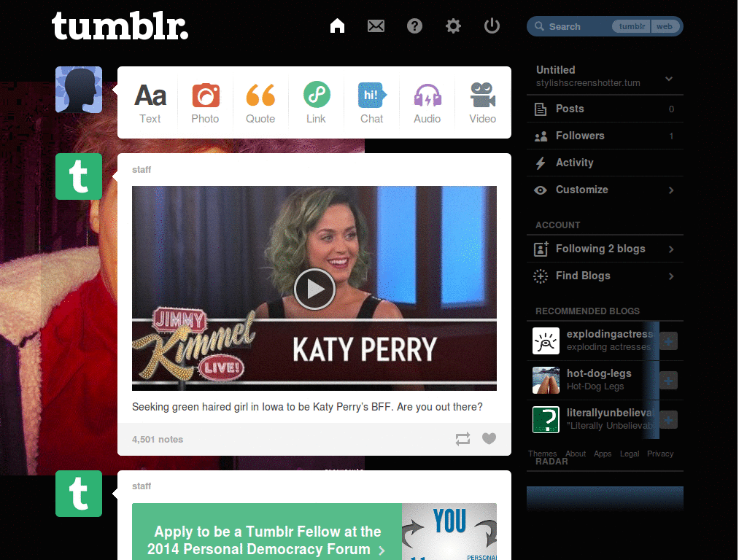Image resolution: width=747 pixels, height=560 pixels.
Task: Open the inbox envelope icon
Action: [x=376, y=26]
